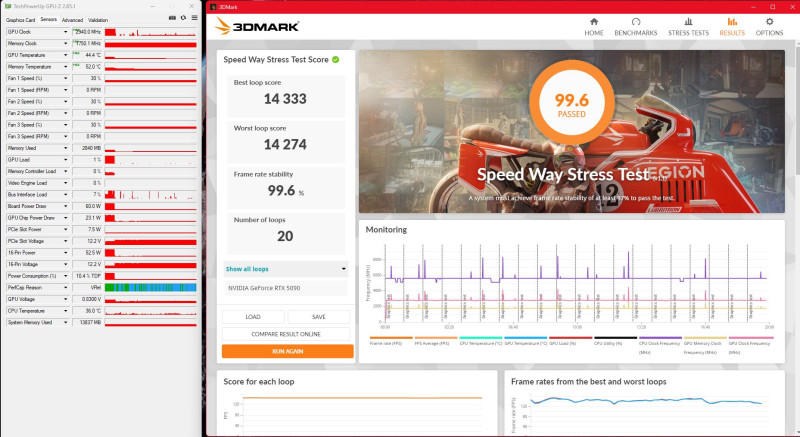Screen dimensions: 800x437
Task: Open the System Memory Used dropdown arrow
Action: tap(65, 322)
